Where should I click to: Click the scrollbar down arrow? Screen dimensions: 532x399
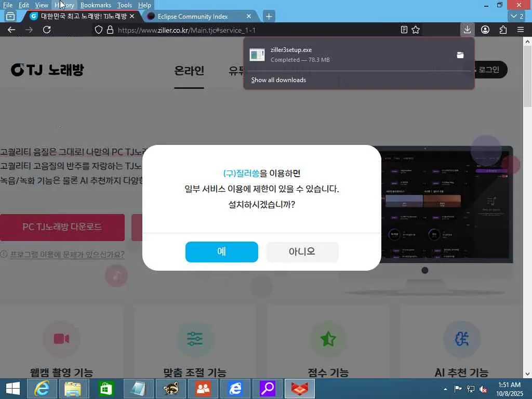click(527, 374)
